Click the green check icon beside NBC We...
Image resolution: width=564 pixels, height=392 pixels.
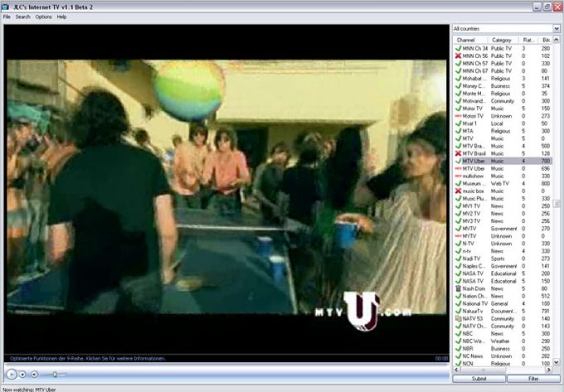click(x=458, y=341)
